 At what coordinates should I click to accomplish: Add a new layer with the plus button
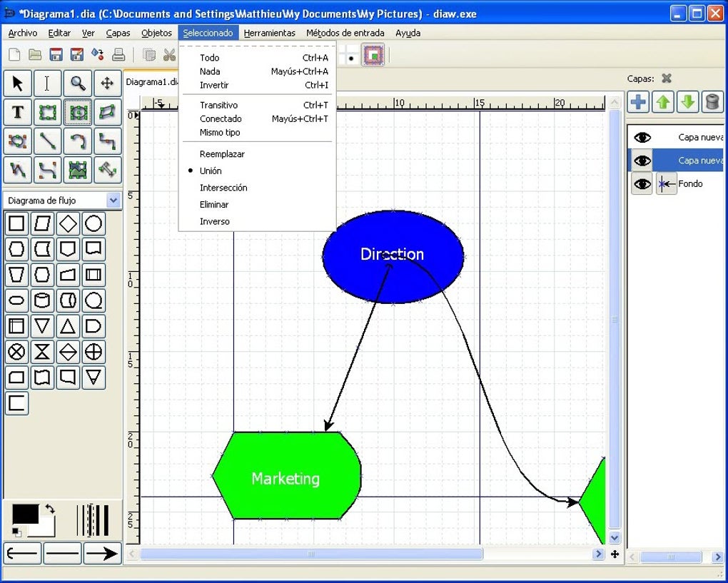(x=637, y=102)
